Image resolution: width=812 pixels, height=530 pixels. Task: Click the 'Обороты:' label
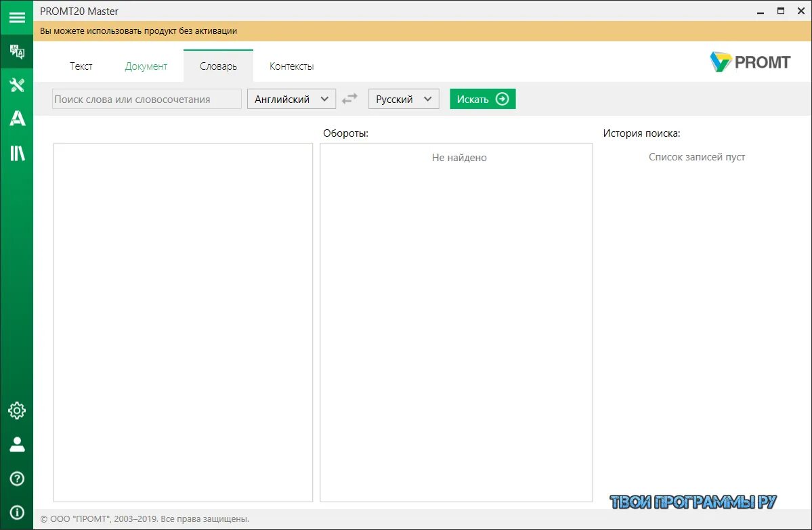(345, 133)
